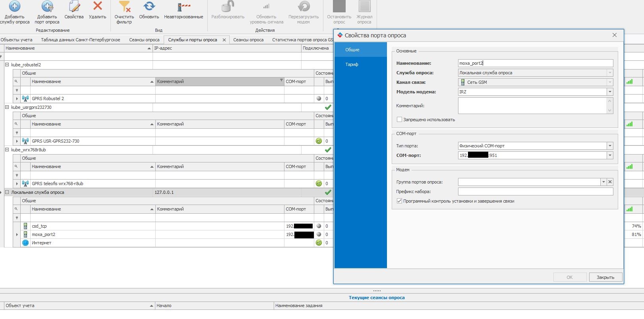
Task: Click the globe icon next to Интернет
Action: pos(25,243)
